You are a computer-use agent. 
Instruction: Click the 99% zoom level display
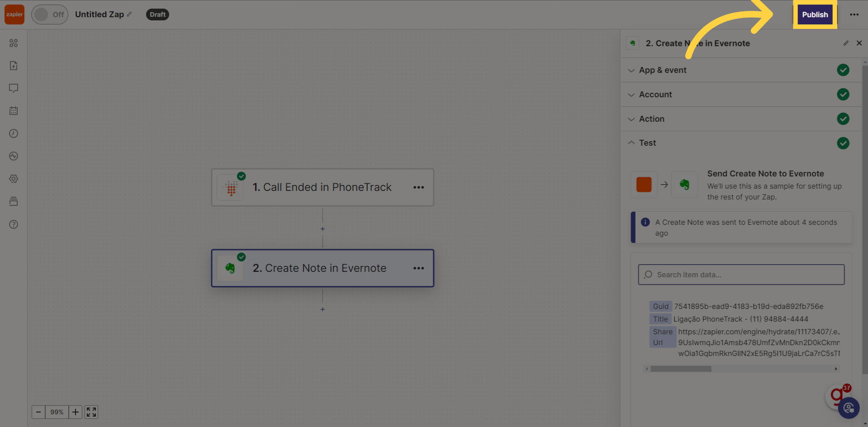57,412
